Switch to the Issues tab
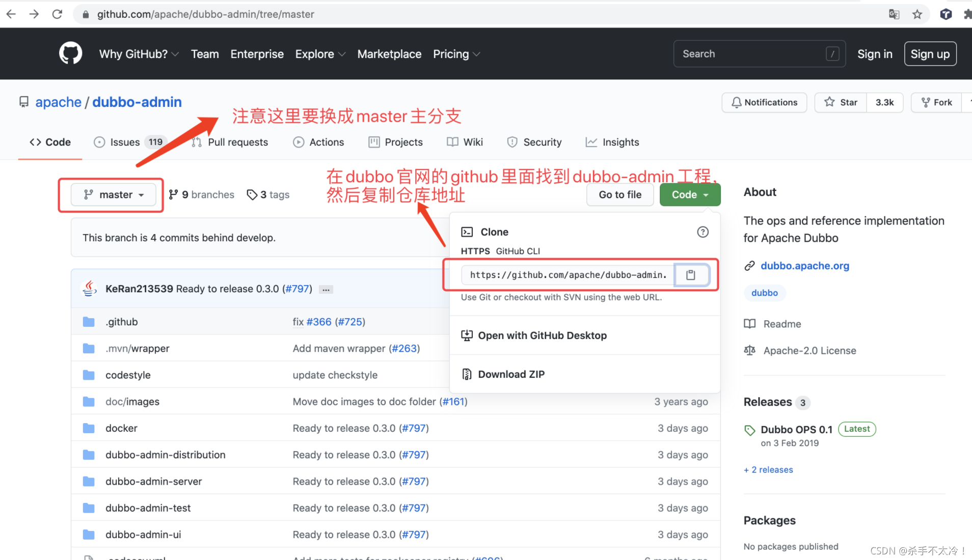 pos(129,142)
